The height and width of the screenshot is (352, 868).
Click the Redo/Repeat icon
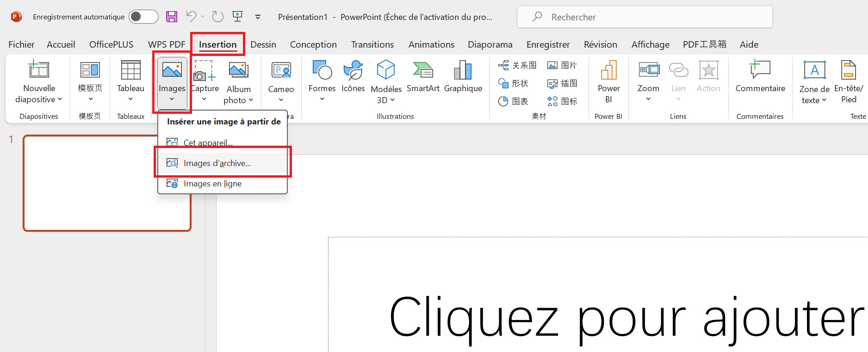click(x=217, y=17)
